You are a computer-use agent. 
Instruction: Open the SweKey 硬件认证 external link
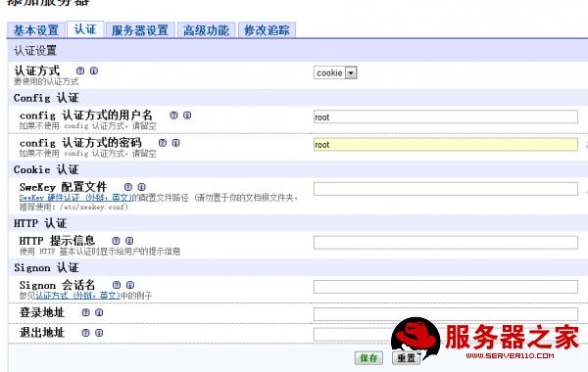coord(75,198)
